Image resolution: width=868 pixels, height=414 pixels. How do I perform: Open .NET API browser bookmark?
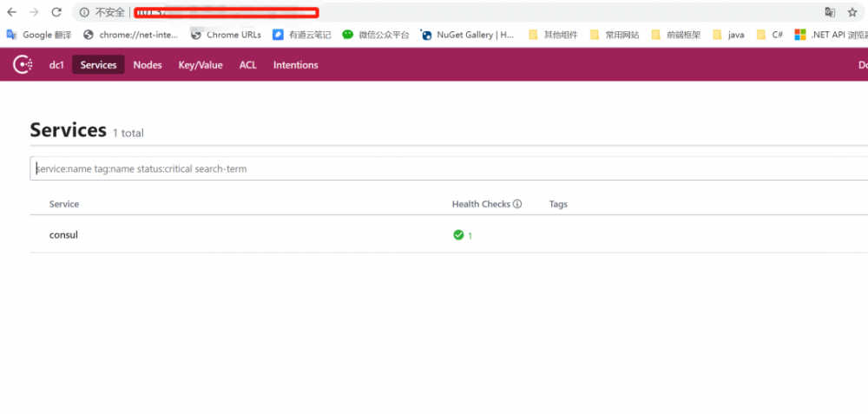tap(831, 35)
